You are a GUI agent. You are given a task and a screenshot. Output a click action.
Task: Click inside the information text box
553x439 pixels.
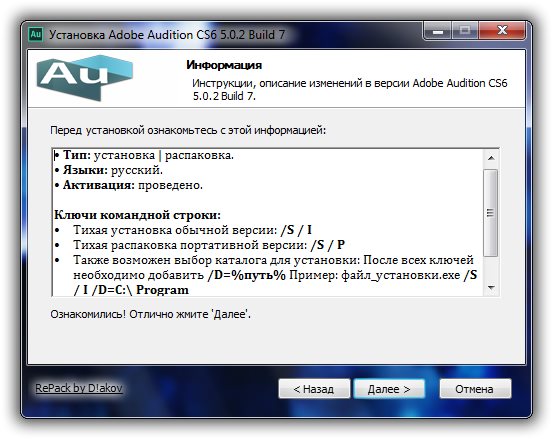click(268, 222)
